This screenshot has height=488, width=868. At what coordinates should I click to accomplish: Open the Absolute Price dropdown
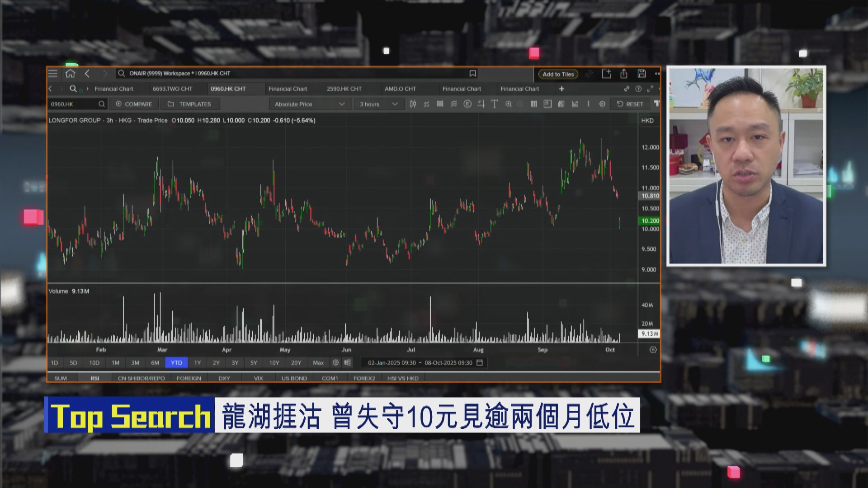click(310, 104)
